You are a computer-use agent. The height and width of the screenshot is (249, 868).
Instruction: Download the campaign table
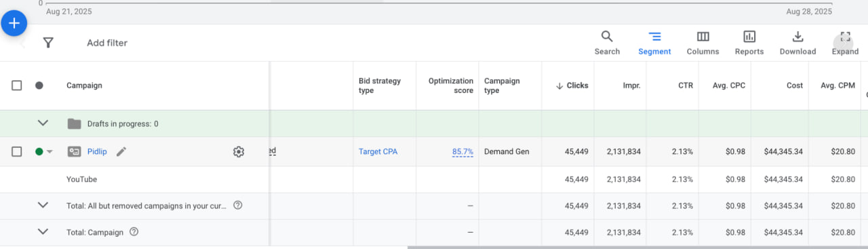click(x=797, y=43)
